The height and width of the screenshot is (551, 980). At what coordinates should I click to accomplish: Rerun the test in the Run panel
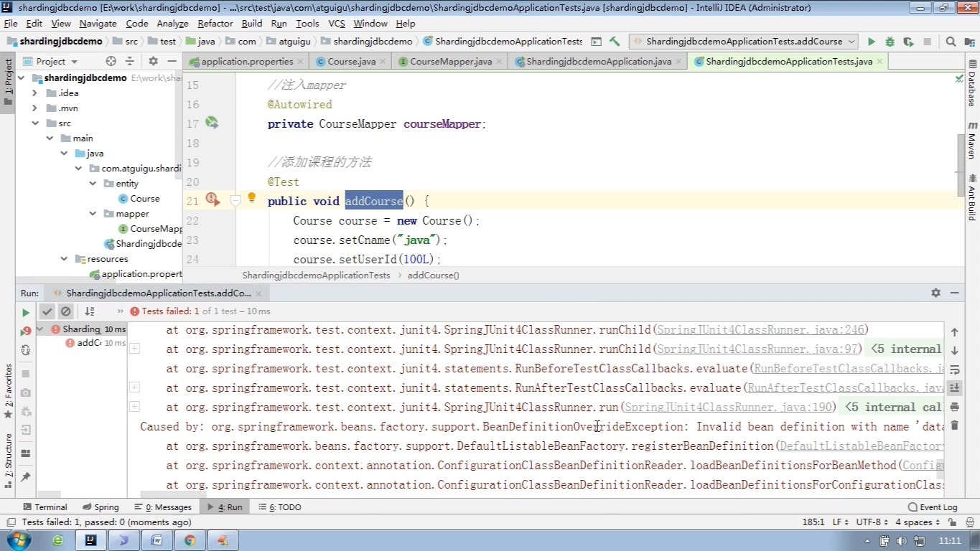[26, 312]
